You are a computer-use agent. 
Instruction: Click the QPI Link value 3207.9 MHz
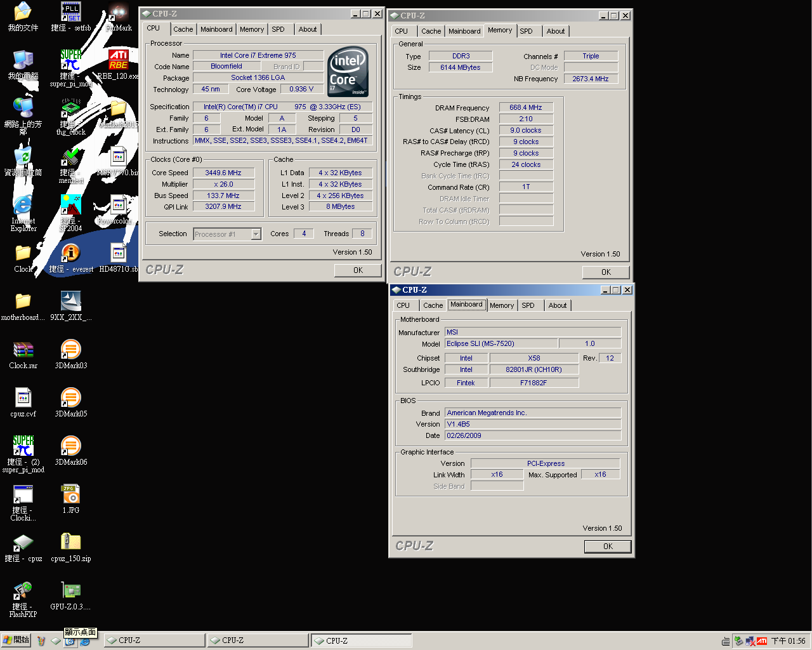point(223,206)
